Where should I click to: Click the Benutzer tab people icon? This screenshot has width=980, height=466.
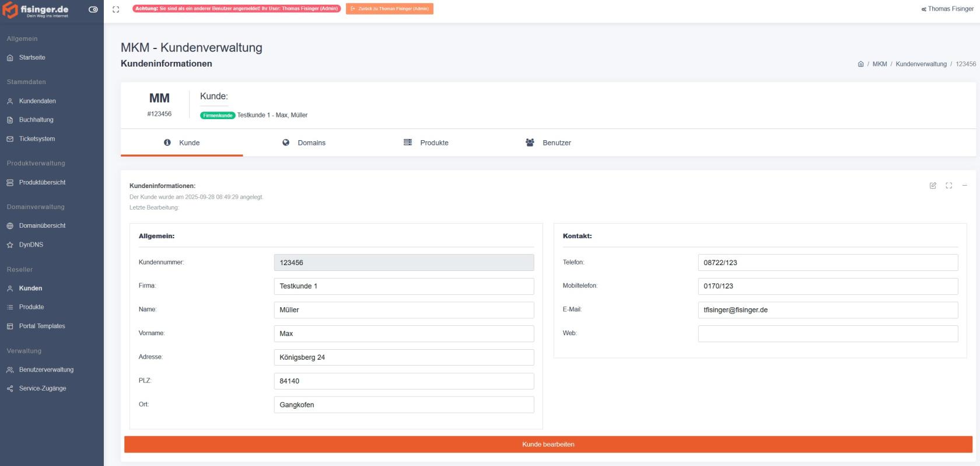point(530,142)
